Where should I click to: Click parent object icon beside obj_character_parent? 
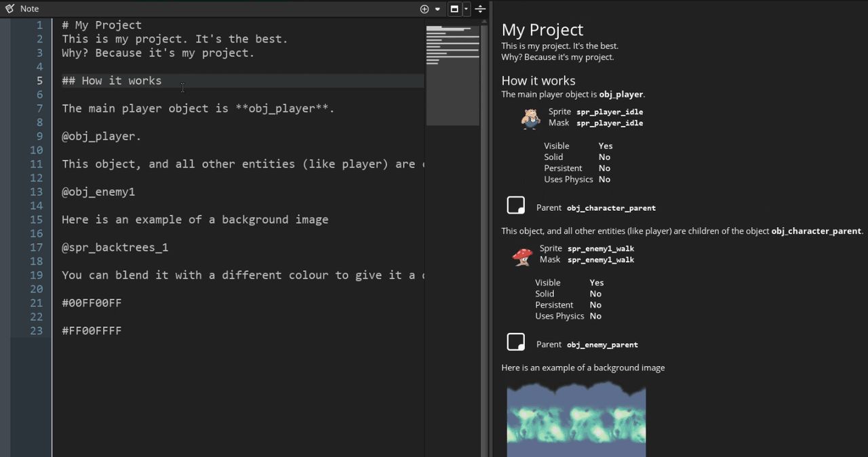point(516,205)
